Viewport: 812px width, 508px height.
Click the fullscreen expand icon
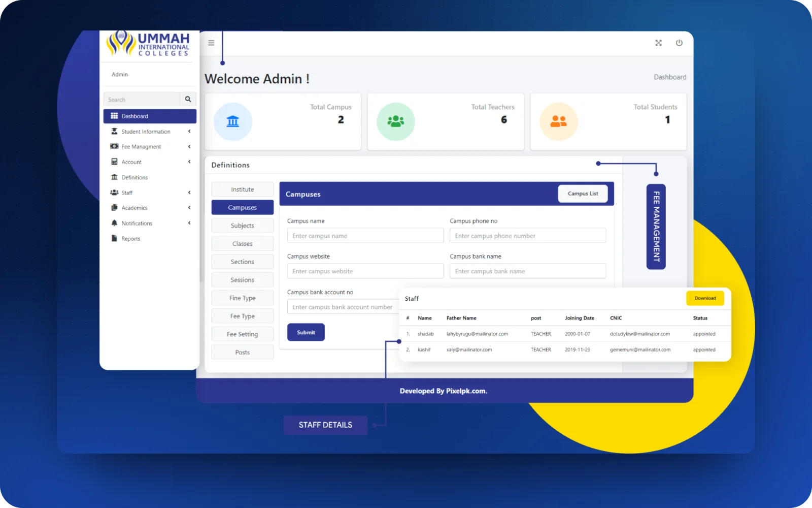click(x=658, y=43)
